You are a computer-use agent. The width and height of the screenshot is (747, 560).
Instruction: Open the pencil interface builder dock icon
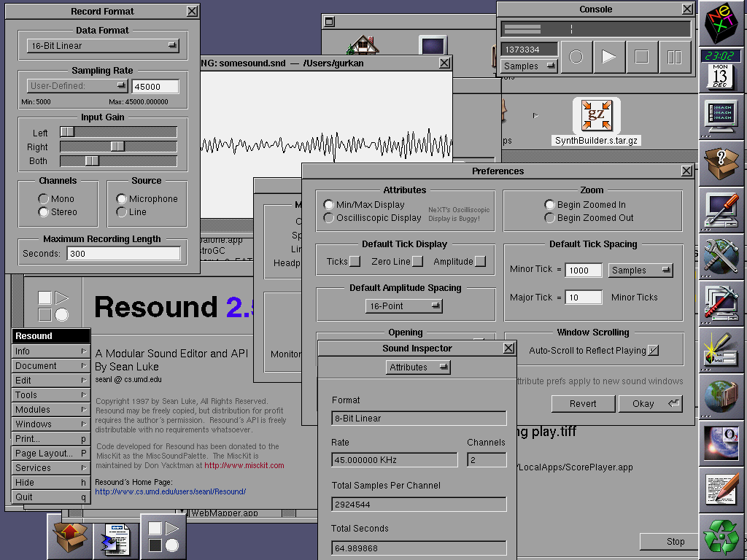(721, 349)
